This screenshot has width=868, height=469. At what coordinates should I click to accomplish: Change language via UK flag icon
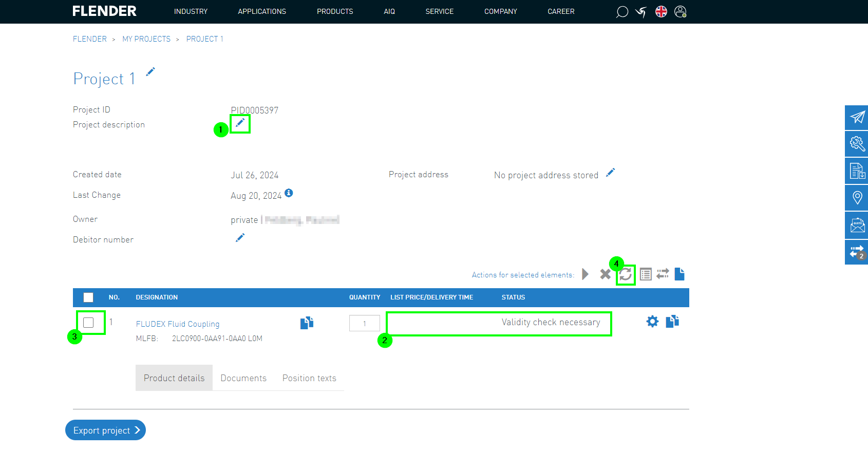(x=661, y=11)
